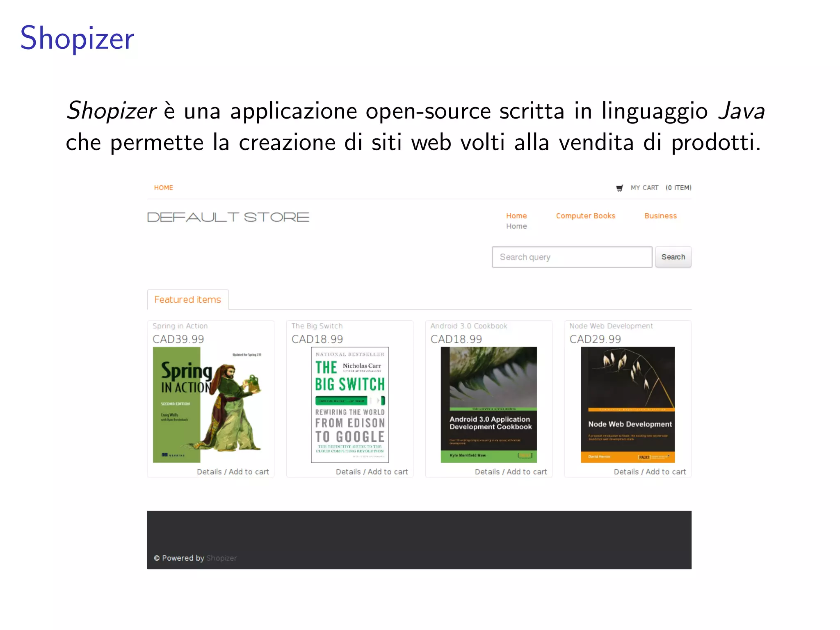Open the MY CART link
Screen dimensions: 840x630
coord(644,187)
